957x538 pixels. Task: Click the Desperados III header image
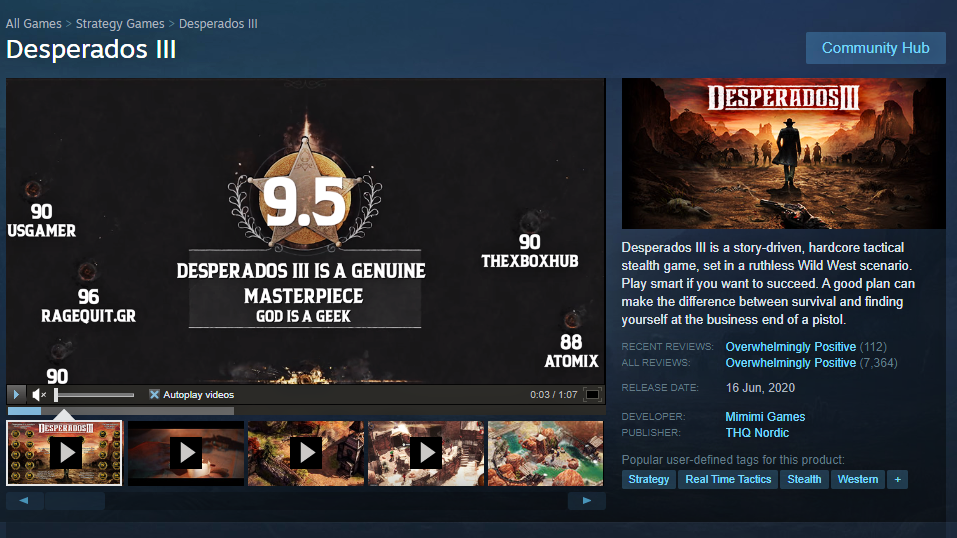[x=784, y=153]
